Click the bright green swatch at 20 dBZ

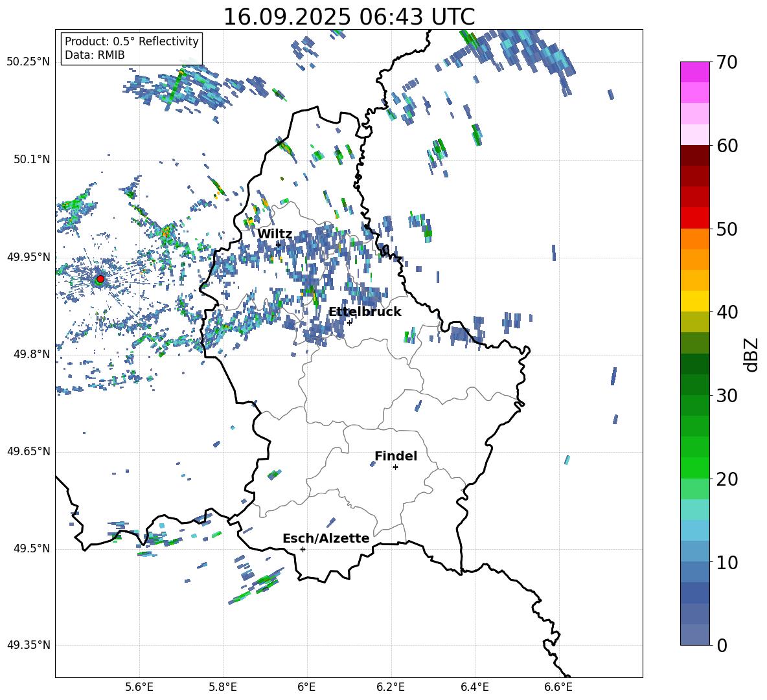click(694, 468)
